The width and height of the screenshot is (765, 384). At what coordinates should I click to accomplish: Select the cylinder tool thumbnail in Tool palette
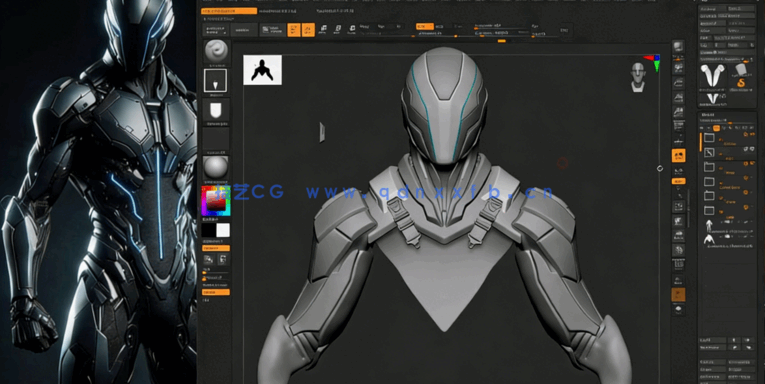click(x=741, y=69)
